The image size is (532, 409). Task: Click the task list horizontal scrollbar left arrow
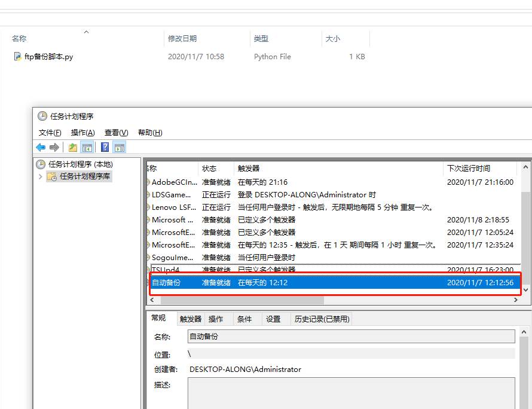coord(152,300)
